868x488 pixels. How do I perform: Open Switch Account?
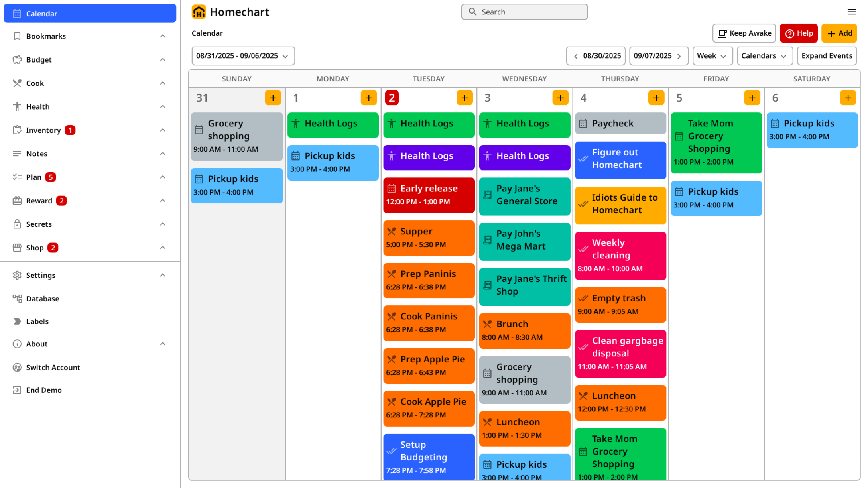coord(53,367)
